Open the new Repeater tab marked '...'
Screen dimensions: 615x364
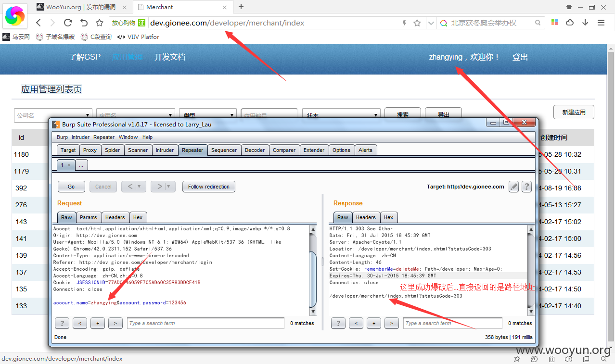click(x=81, y=165)
